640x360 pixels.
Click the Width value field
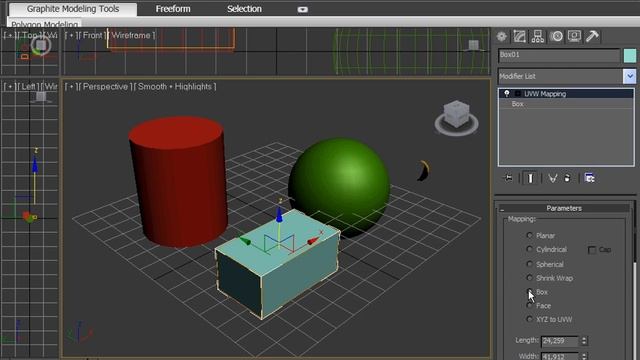point(560,356)
